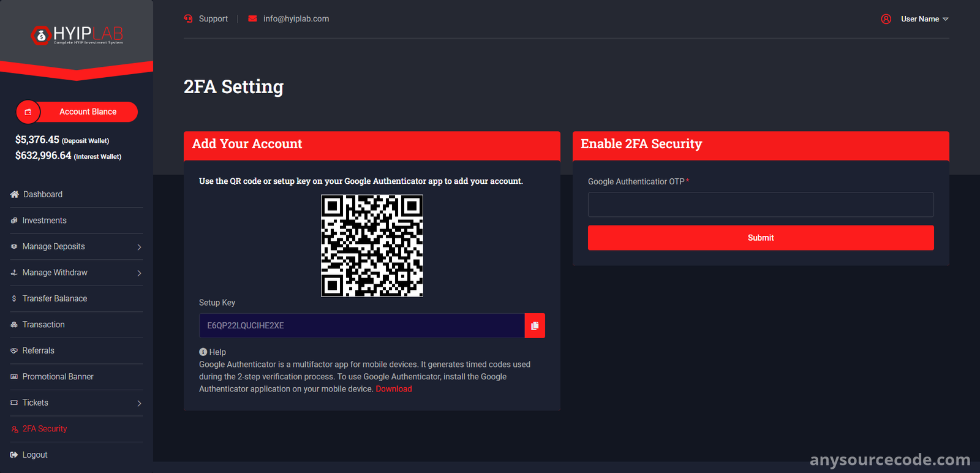Click the Referrals handshake icon

click(14, 350)
